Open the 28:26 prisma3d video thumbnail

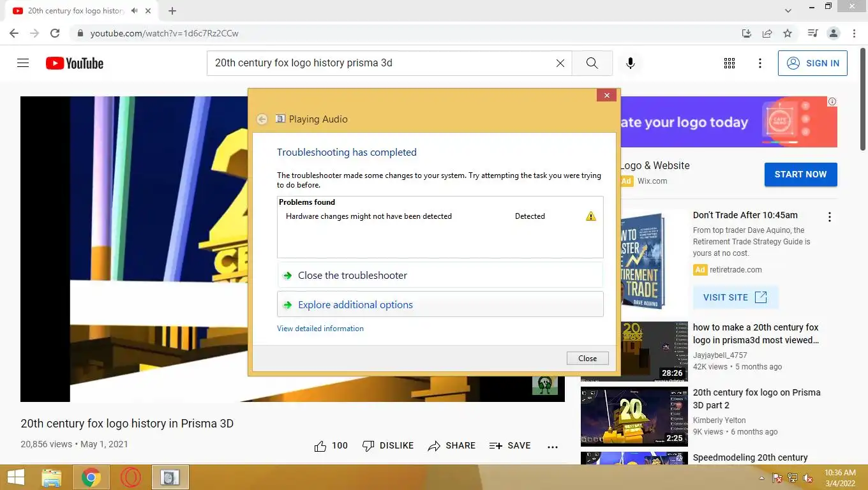point(634,352)
